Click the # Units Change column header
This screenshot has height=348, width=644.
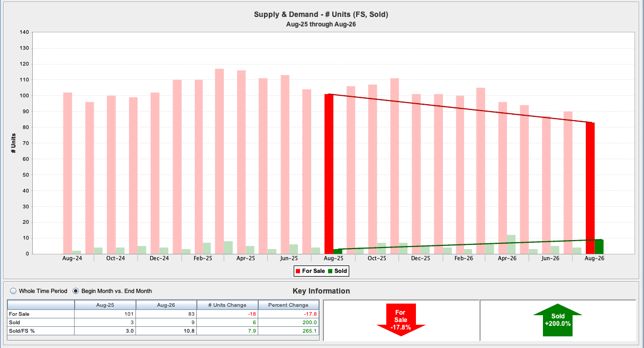[x=227, y=305]
